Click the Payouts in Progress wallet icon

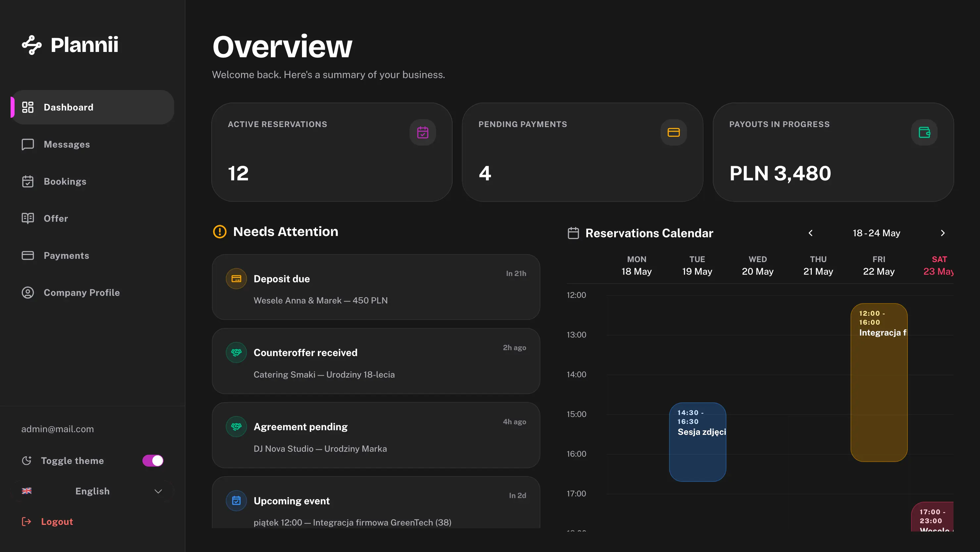924,132
